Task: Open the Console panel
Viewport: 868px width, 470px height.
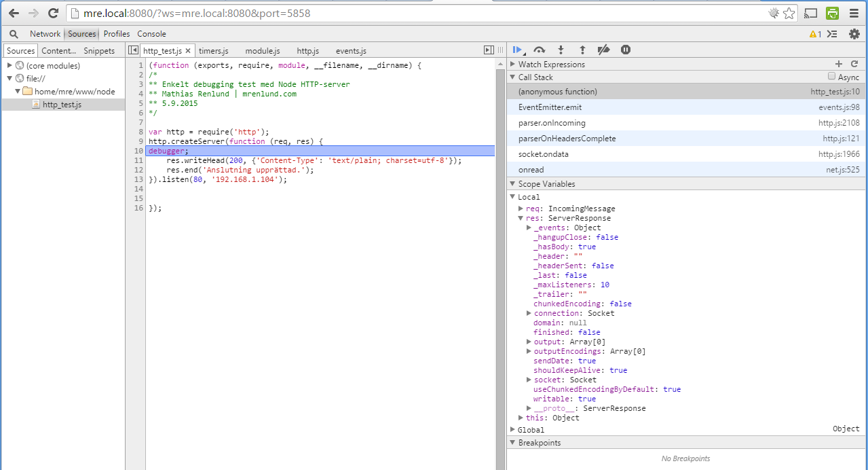Action: [151, 34]
